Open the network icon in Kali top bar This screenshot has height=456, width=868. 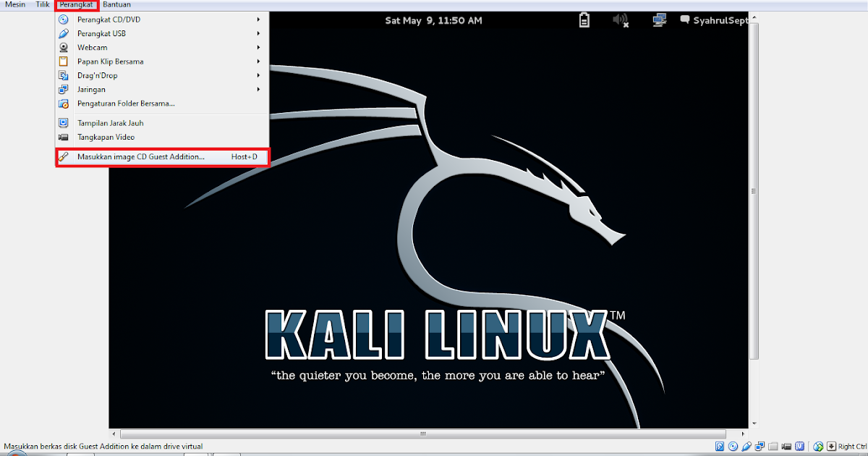click(659, 20)
